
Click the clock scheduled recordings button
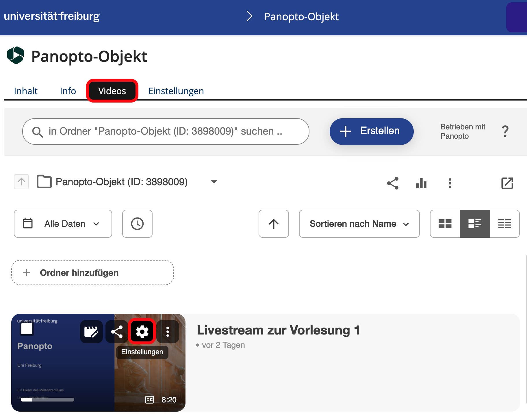(x=137, y=224)
